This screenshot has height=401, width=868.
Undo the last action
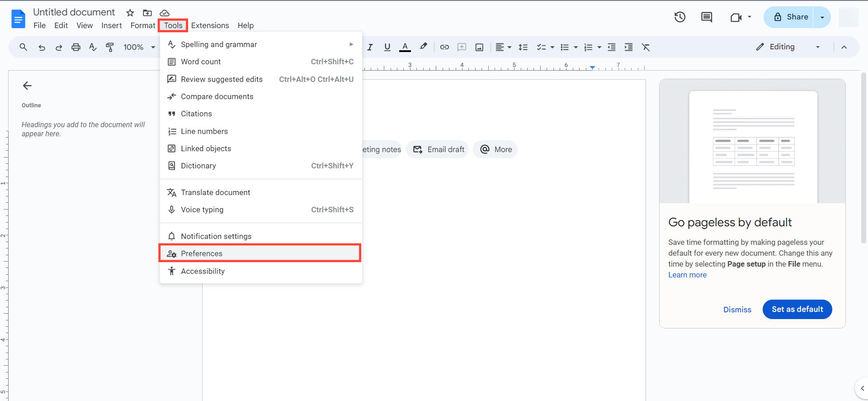click(x=42, y=47)
